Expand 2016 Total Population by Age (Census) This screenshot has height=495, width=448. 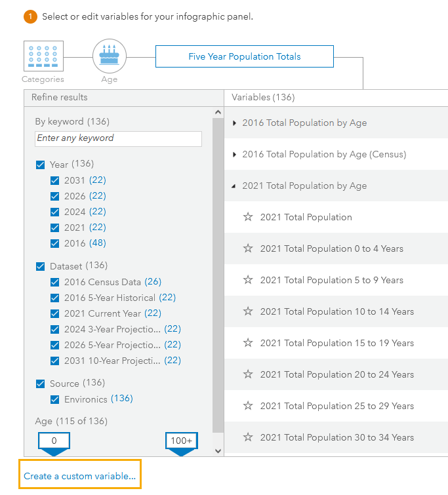pos(235,155)
